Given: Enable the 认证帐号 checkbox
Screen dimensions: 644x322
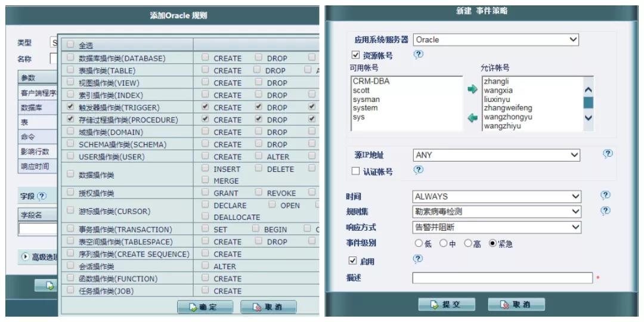Looking at the screenshot, I should 355,171.
